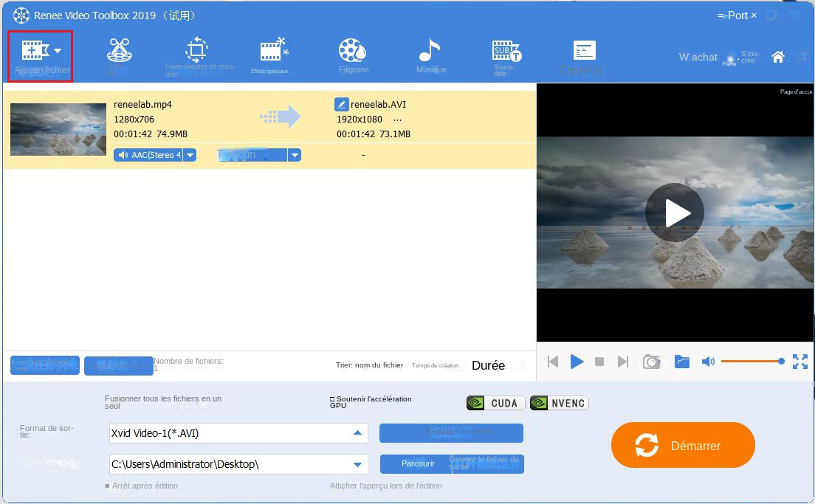Sort by Temps de création

coord(437,365)
